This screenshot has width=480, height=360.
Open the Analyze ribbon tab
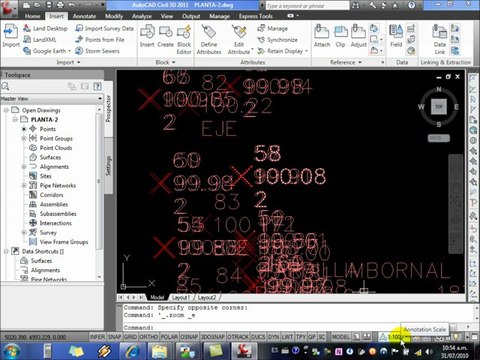pyautogui.click(x=142, y=16)
